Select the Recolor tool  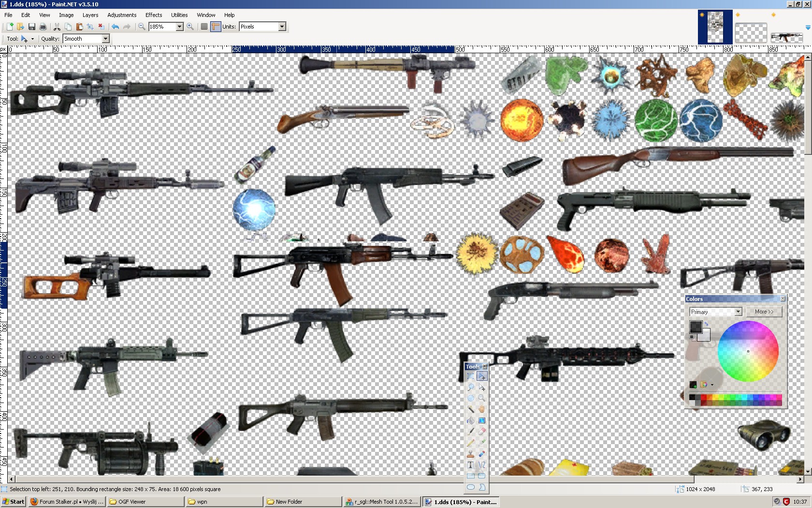(481, 454)
